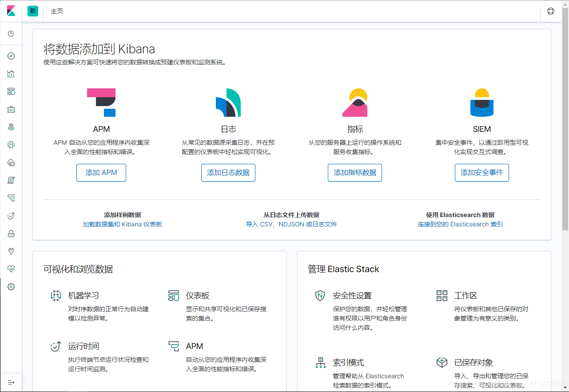Click the 指标 metrics illustration

(355, 102)
